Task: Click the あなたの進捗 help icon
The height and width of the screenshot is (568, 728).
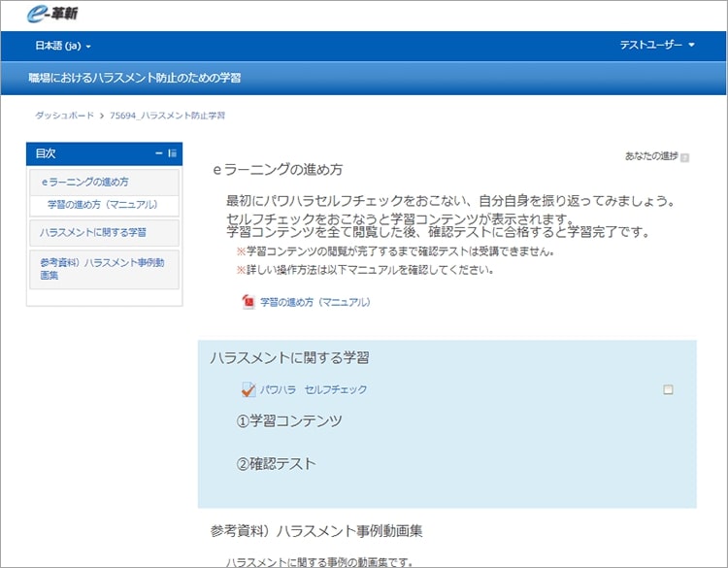Action: click(x=684, y=157)
